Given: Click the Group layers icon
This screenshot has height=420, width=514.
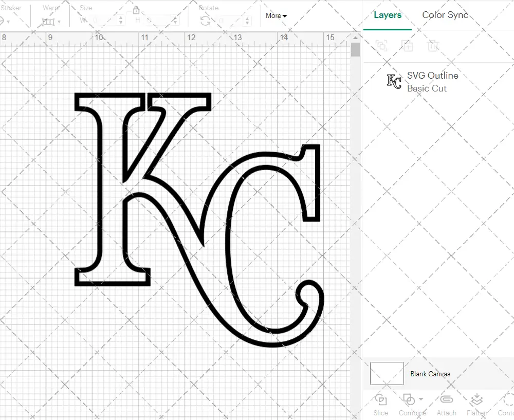Looking at the screenshot, I should [381, 46].
